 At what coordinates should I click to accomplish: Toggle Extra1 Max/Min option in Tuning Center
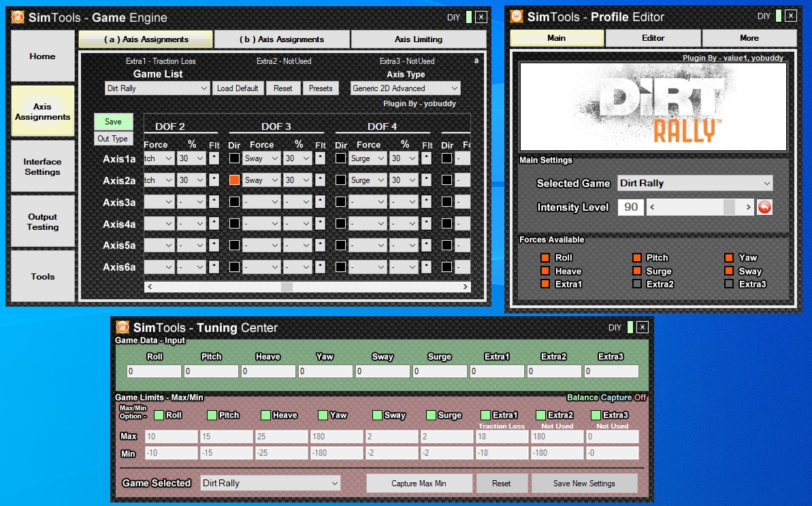click(x=485, y=415)
